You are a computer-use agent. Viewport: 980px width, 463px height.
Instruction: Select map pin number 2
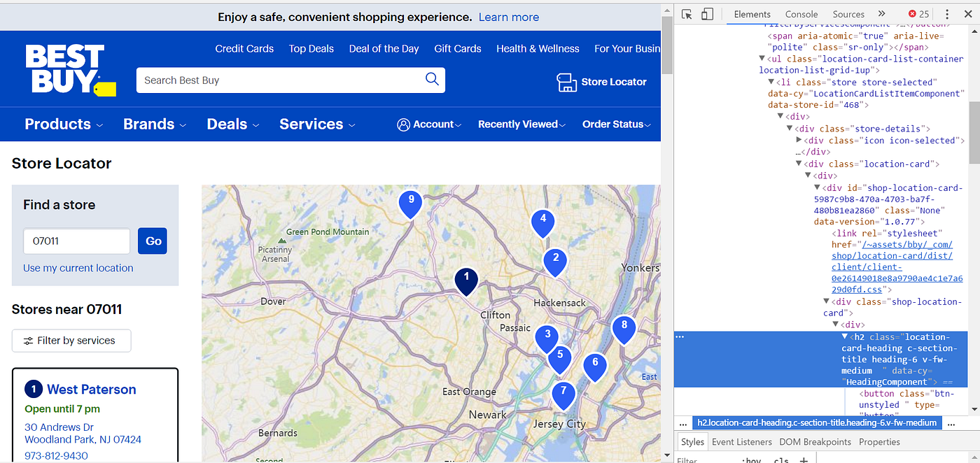point(555,262)
